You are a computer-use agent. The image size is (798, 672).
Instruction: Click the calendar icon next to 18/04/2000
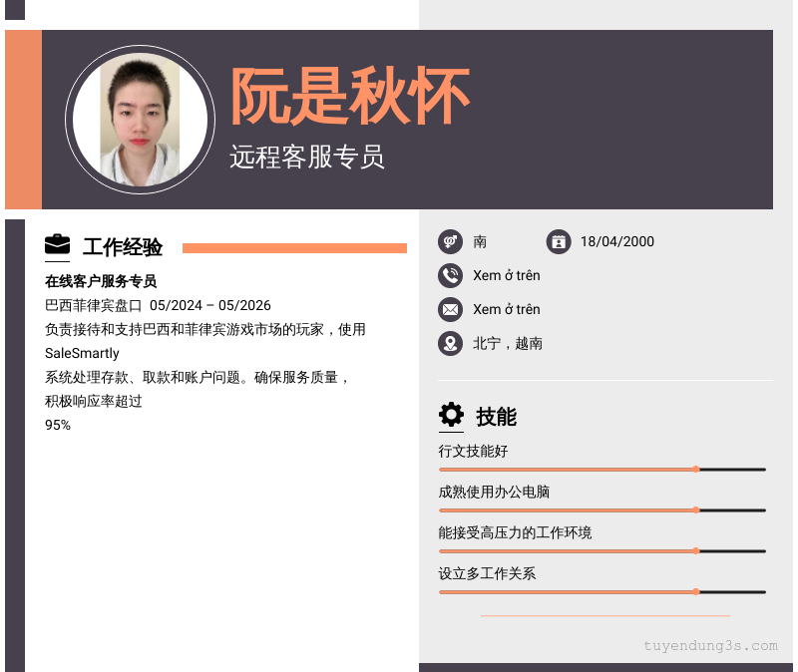coord(559,241)
